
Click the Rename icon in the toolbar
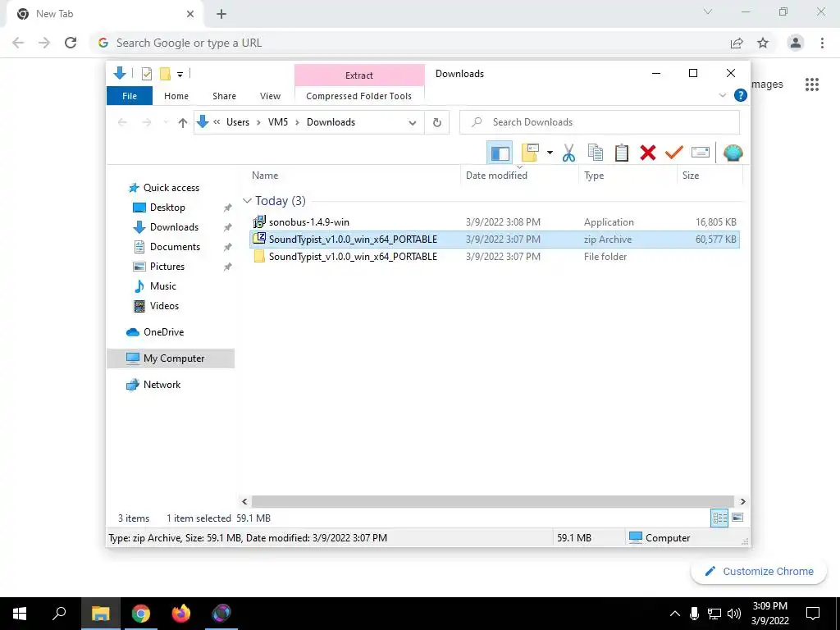tap(701, 153)
